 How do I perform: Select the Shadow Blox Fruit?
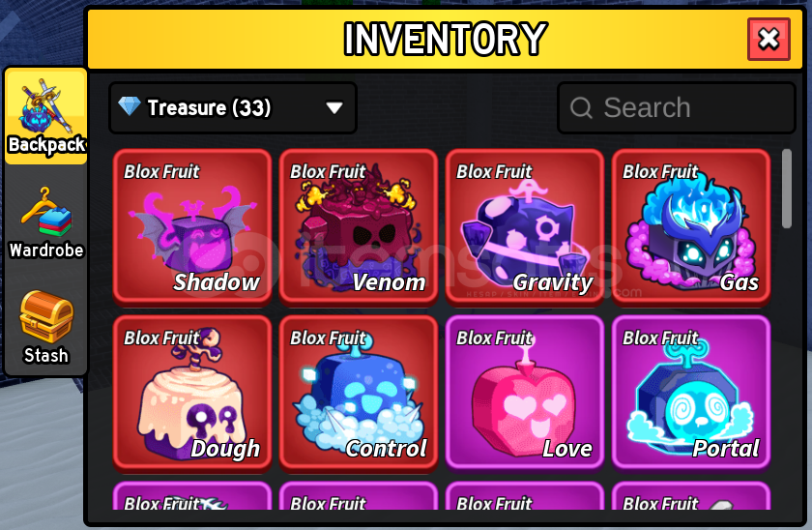tap(192, 226)
